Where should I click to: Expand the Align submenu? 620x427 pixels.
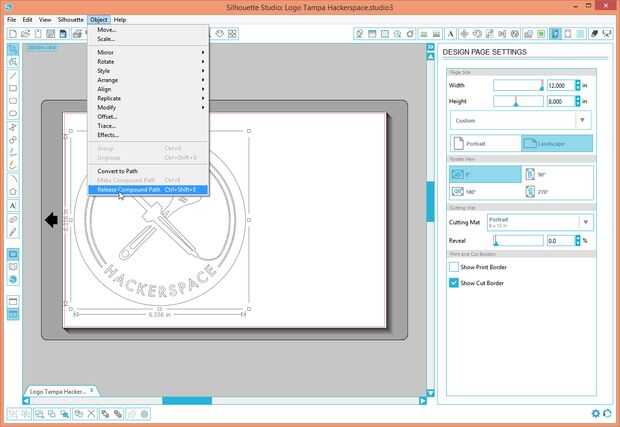149,89
